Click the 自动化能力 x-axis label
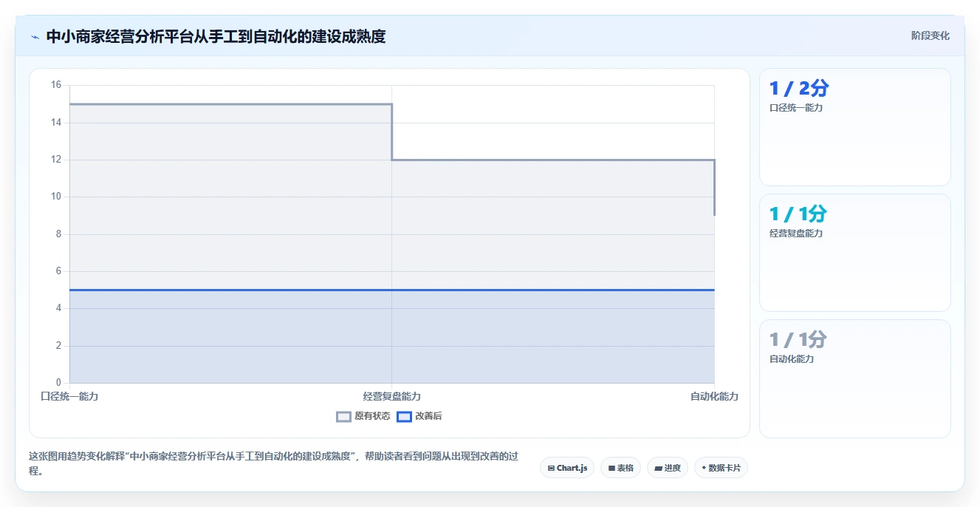980x507 pixels. 714,397
